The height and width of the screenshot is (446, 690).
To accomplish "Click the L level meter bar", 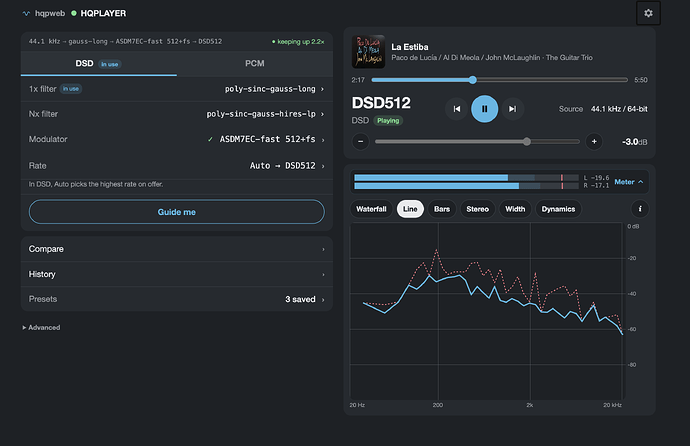I will [466, 178].
